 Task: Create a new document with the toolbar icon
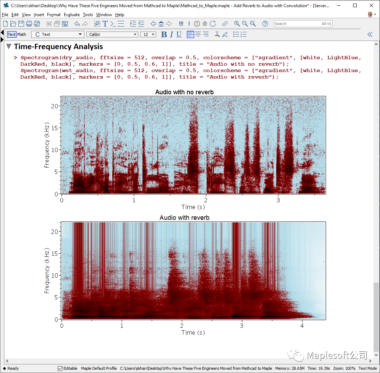coord(5,24)
